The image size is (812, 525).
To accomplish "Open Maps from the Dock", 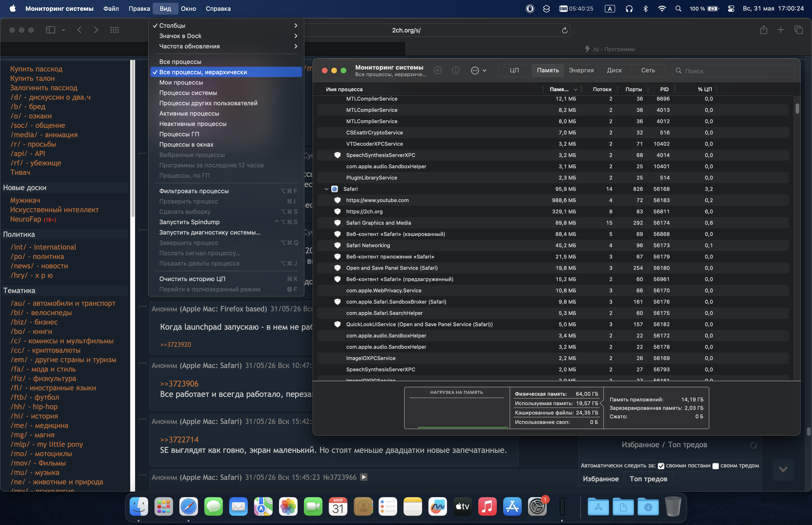I will pos(263,507).
